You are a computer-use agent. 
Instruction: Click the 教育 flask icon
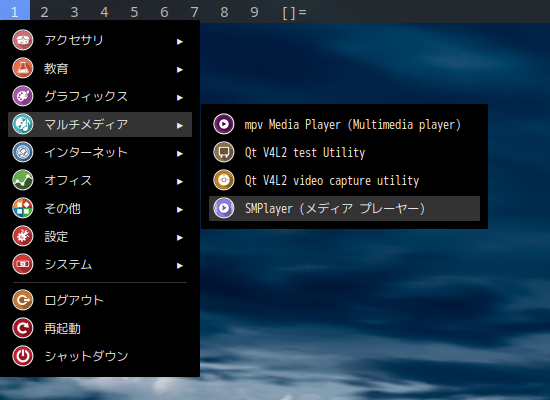[x=23, y=68]
